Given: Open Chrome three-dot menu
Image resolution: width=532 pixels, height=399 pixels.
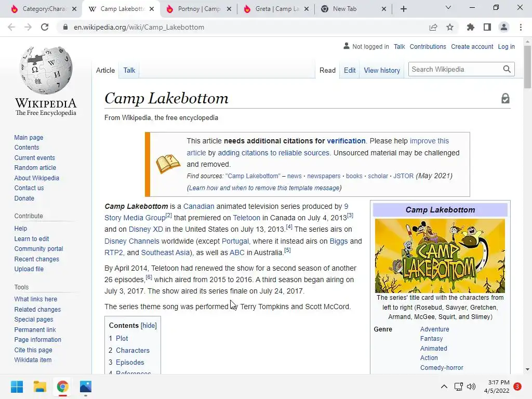Looking at the screenshot, I should tap(521, 27).
